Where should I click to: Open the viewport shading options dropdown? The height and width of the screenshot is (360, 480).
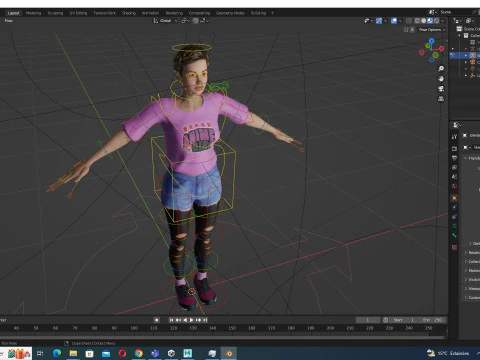(x=443, y=21)
